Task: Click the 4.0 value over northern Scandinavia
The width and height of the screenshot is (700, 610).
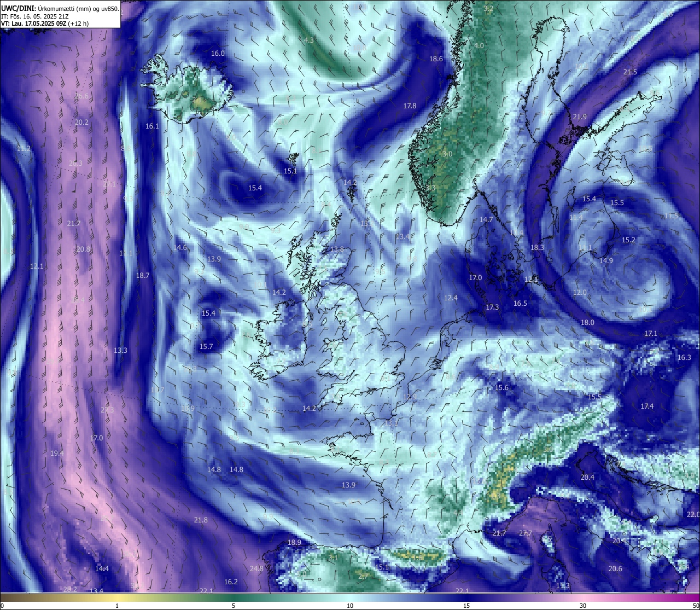Action: (479, 45)
